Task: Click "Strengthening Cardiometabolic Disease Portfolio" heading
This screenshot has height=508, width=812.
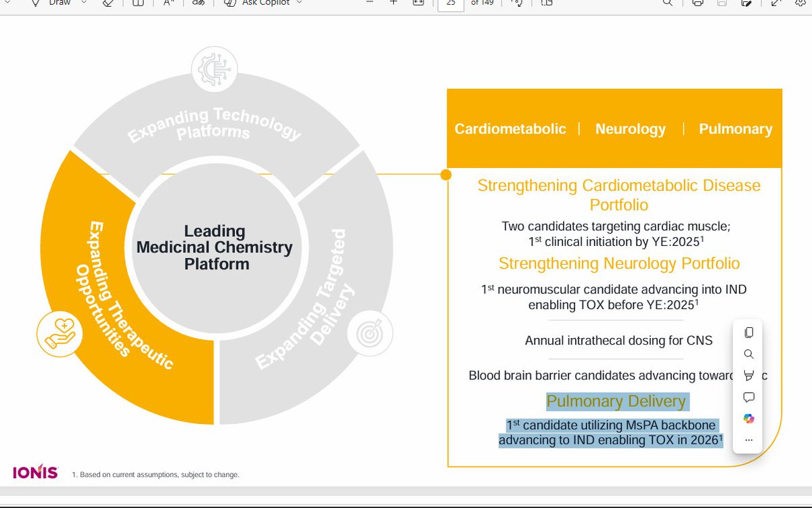Action: tap(619, 195)
